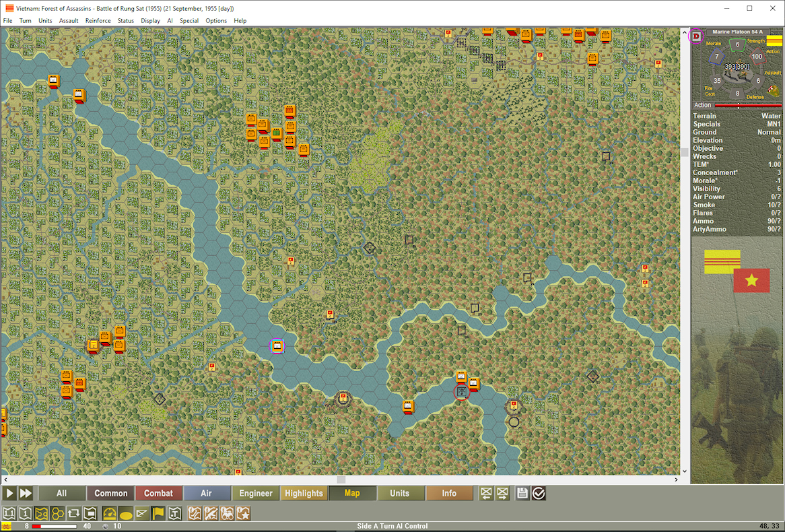Click the single-arrow play button

(x=9, y=494)
